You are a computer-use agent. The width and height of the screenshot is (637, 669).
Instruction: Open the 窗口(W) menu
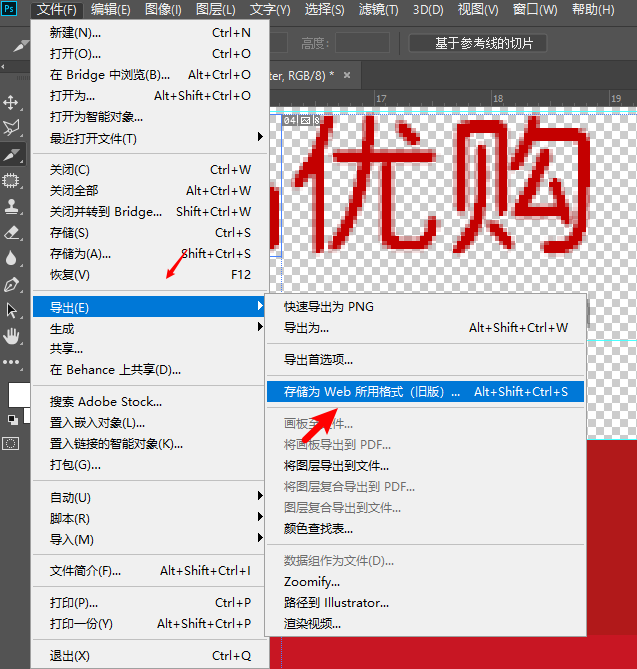(535, 9)
